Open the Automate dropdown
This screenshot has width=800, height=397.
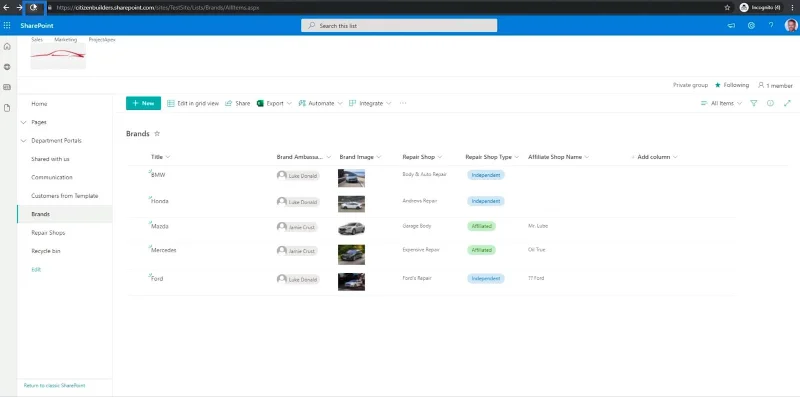pyautogui.click(x=320, y=103)
